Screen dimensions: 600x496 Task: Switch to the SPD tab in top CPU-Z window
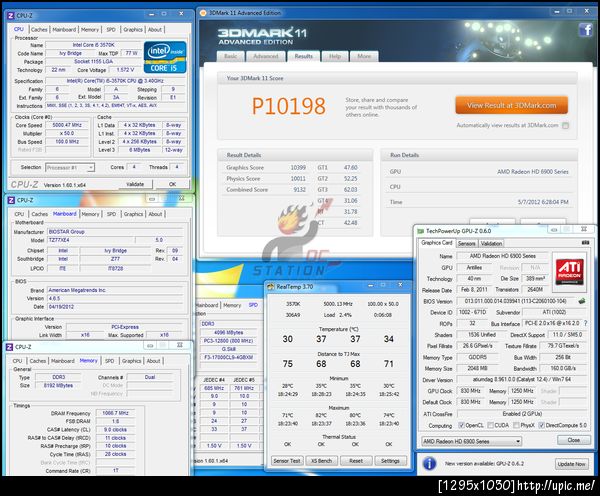[111, 29]
